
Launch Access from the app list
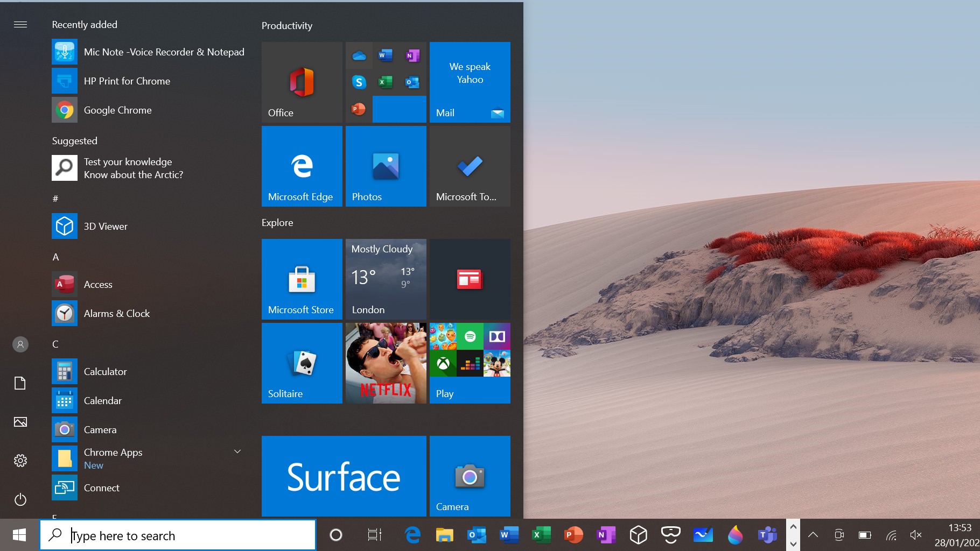(x=149, y=285)
